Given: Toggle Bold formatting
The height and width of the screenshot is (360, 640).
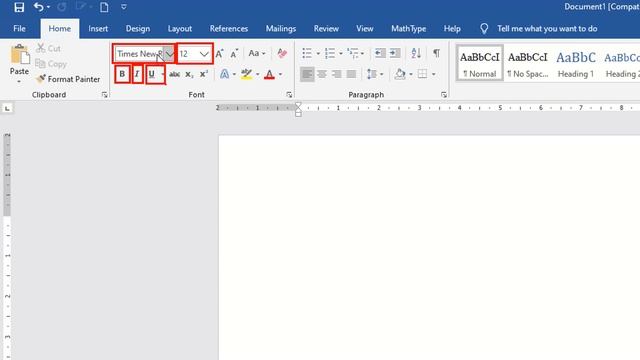Looking at the screenshot, I should point(122,74).
